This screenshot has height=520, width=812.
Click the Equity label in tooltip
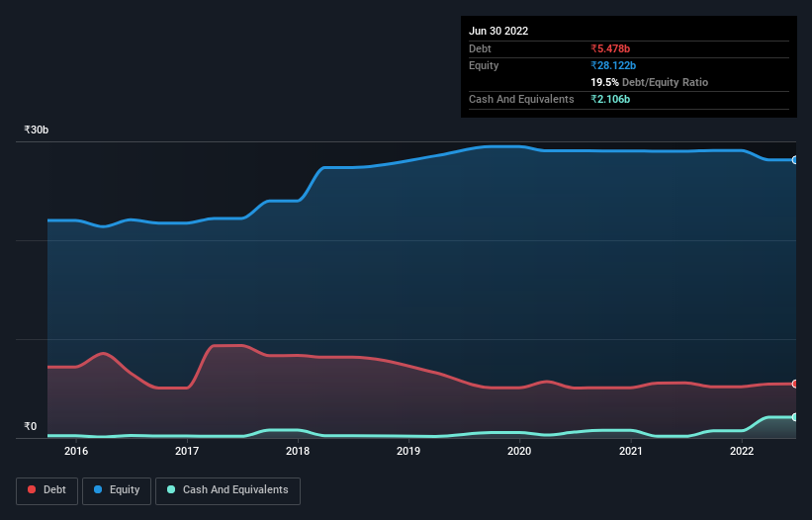pyautogui.click(x=484, y=65)
